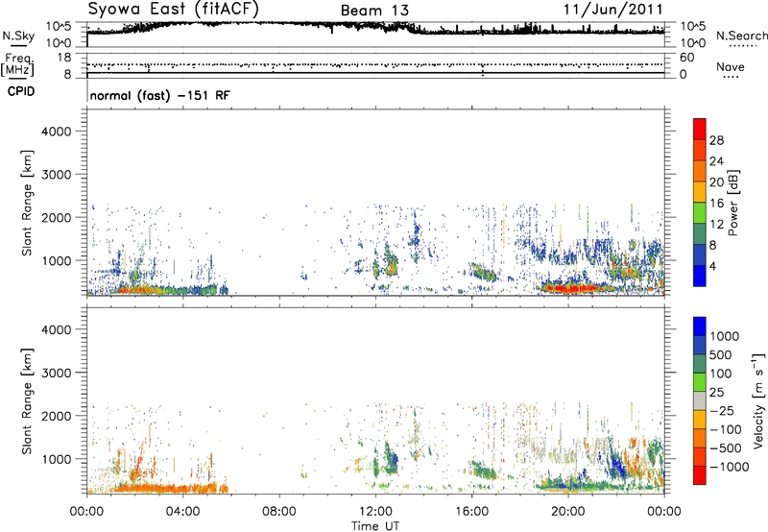Image resolution: width=768 pixels, height=532 pixels.
Task: Click the "Velocity [m s-1]" color bar title
Action: (x=758, y=400)
